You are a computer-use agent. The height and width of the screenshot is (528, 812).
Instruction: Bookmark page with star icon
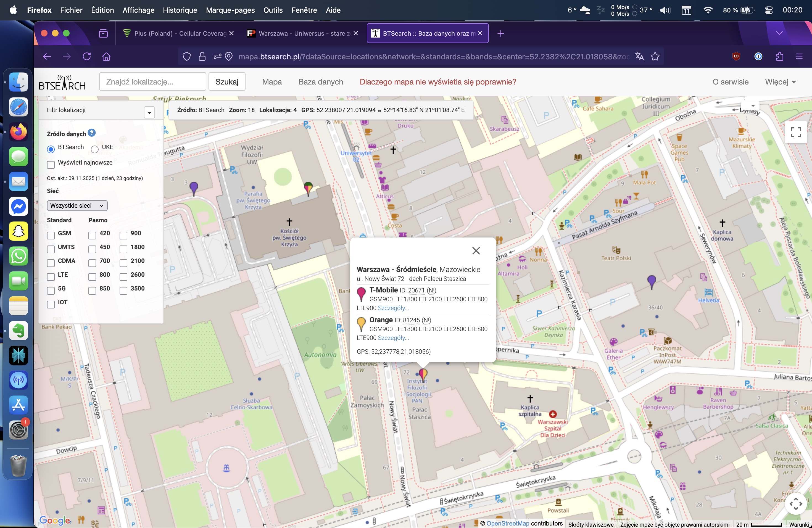(x=655, y=57)
